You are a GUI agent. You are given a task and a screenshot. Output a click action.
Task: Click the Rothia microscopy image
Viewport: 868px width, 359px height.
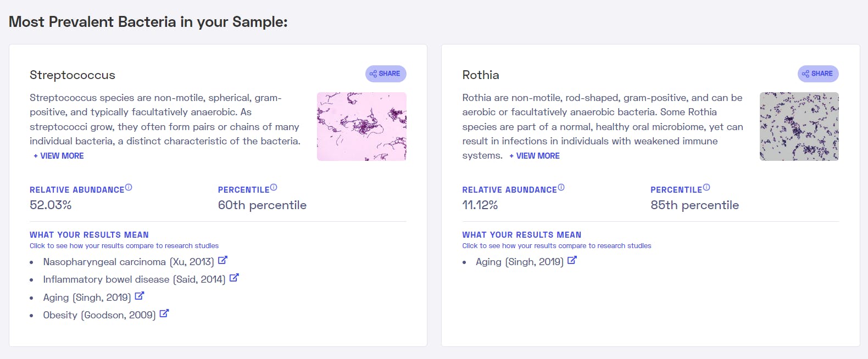pos(799,126)
